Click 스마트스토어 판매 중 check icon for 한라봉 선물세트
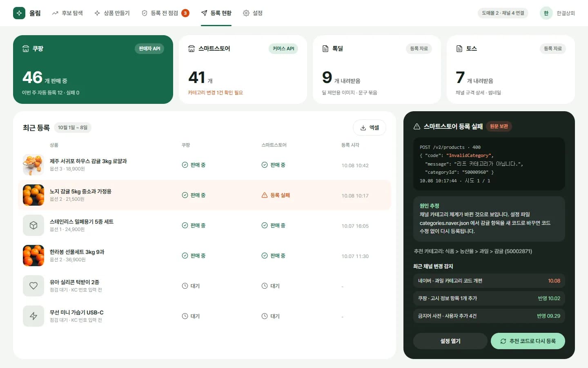 [265, 256]
